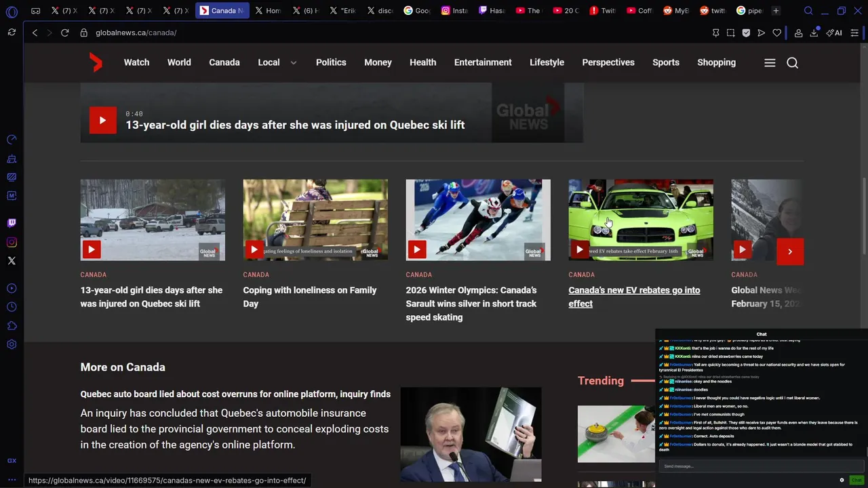This screenshot has height=488, width=868.
Task: Open the Opera GX main menu logo
Action: [x=12, y=12]
